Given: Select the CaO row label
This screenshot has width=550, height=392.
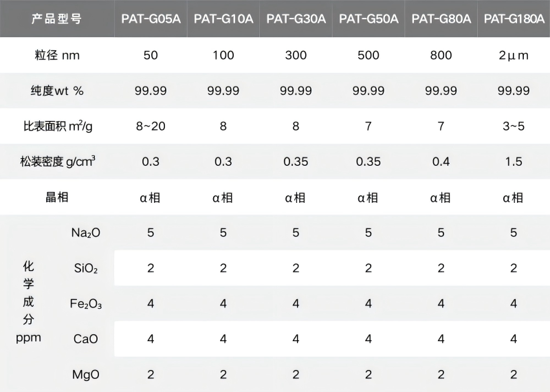Looking at the screenshot, I should pyautogui.click(x=86, y=339).
